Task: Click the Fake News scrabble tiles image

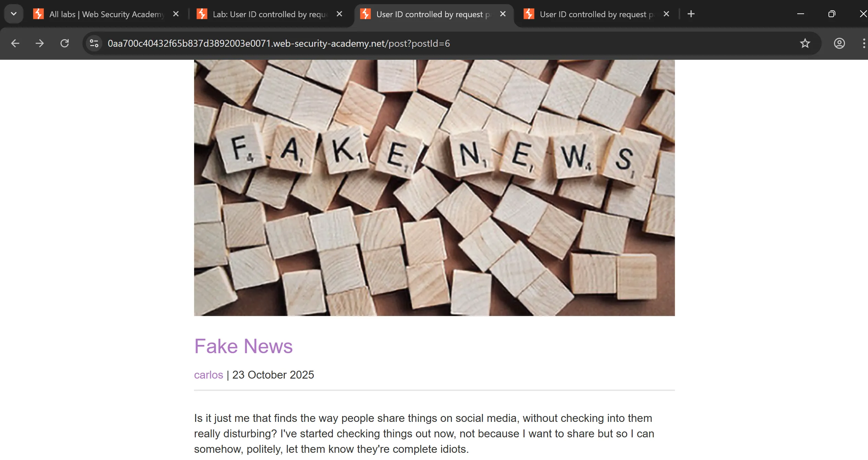Action: (434, 188)
